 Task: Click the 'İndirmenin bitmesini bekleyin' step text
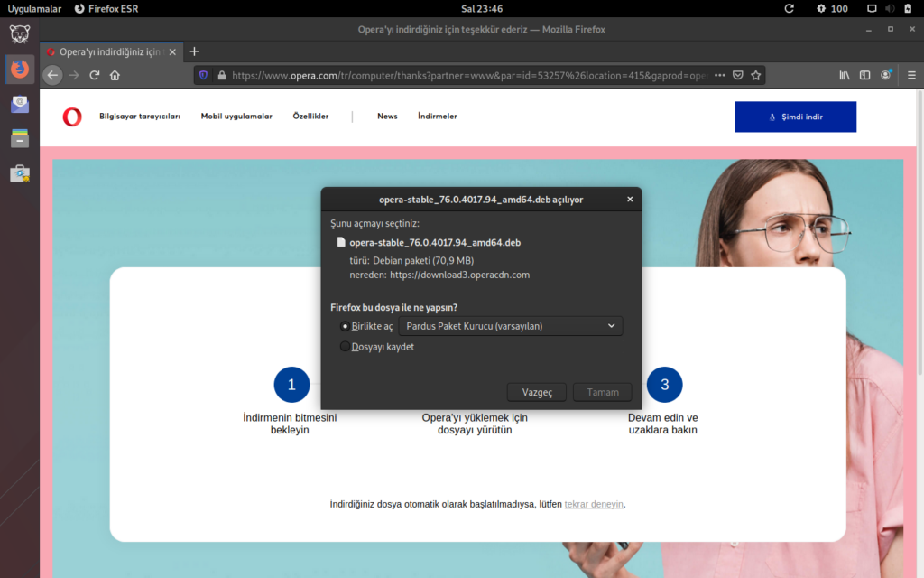click(x=290, y=424)
